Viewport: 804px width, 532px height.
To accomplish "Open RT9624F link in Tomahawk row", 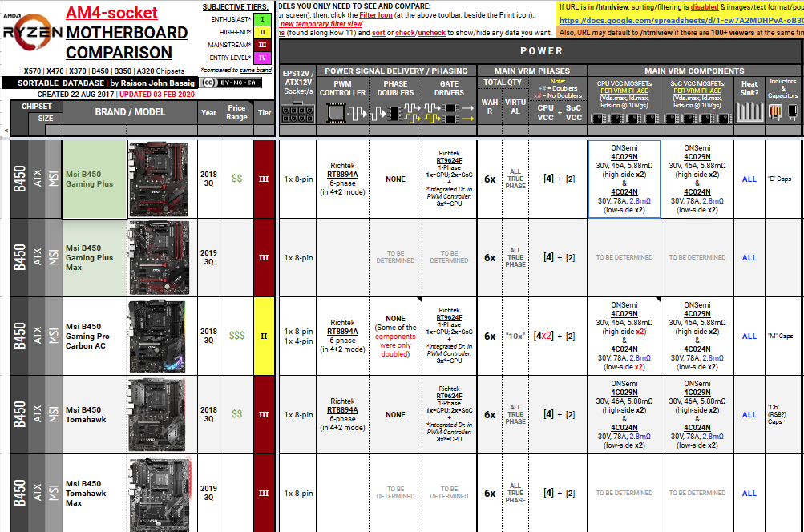I will pos(449,396).
